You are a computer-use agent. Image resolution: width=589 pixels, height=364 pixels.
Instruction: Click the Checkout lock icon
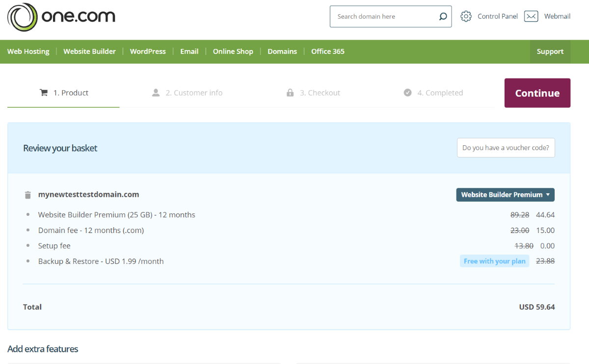pyautogui.click(x=290, y=93)
